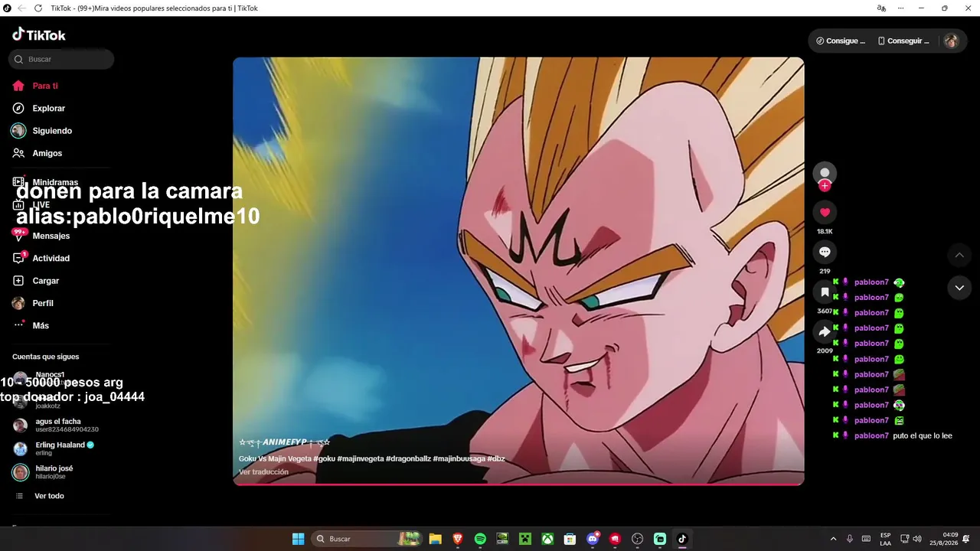Click the #dragonballz hashtag
This screenshot has width=980, height=551.
tap(408, 458)
